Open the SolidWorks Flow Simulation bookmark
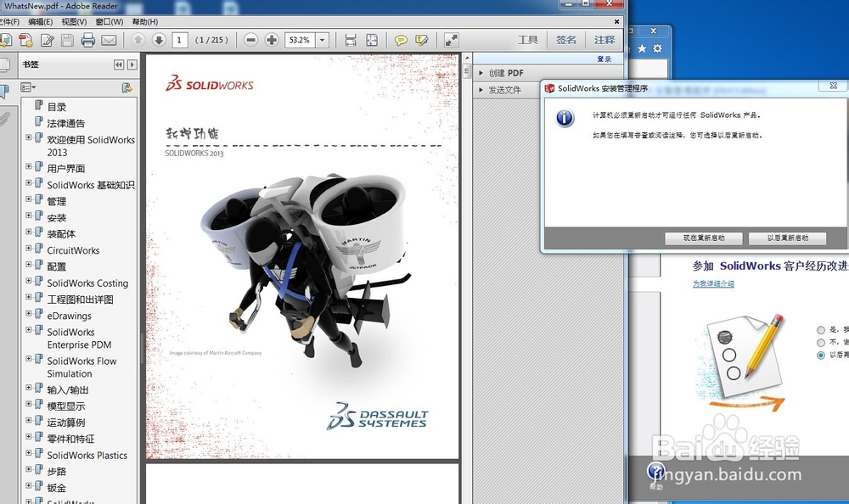Screen dimensions: 849x504 click(x=82, y=367)
